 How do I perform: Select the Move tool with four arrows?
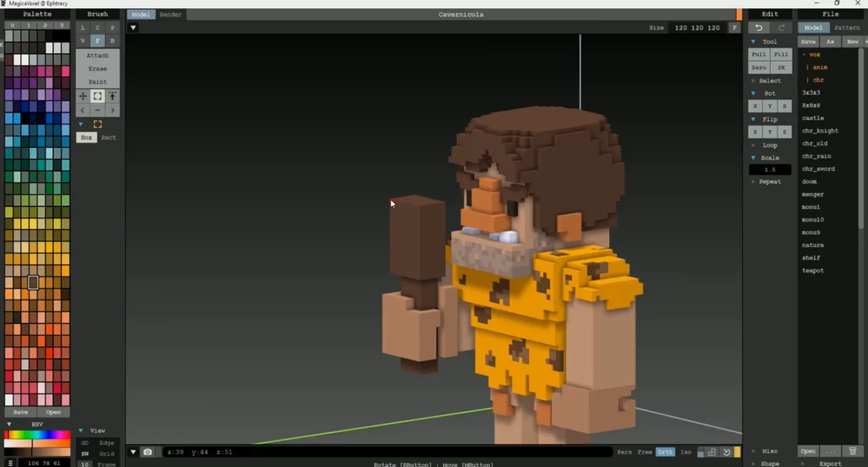coord(83,96)
